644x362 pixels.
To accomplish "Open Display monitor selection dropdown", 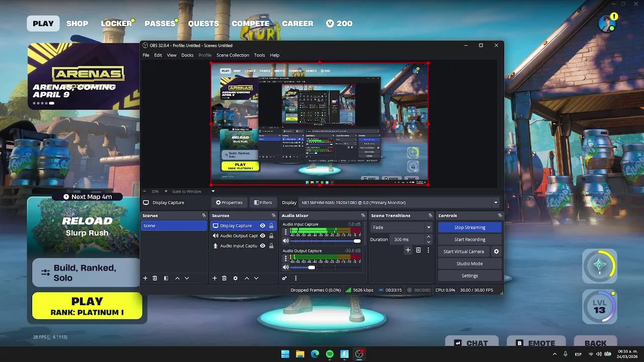I will pos(399,203).
